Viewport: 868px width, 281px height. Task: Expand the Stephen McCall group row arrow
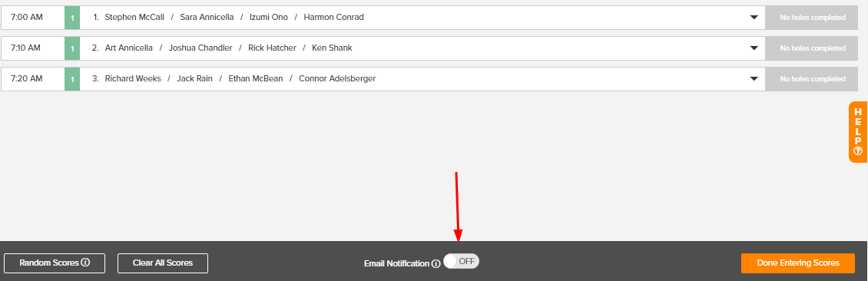click(x=754, y=18)
